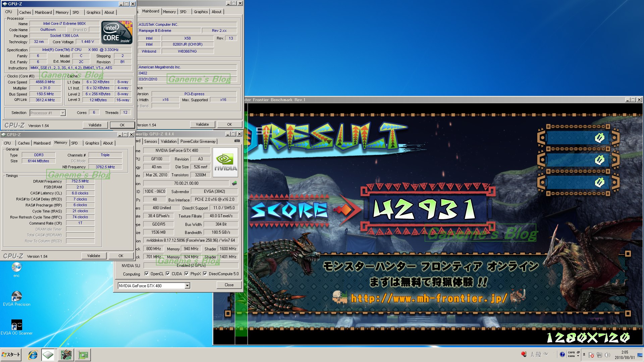Click the BIOS save chip icon
This screenshot has height=362, width=644.
coord(234,183)
